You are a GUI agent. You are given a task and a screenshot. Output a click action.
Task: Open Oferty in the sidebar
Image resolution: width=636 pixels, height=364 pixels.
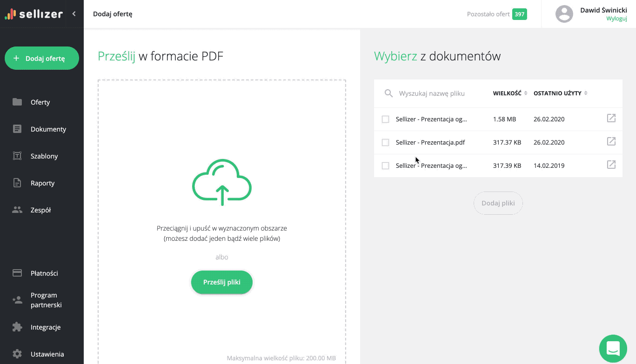40,102
